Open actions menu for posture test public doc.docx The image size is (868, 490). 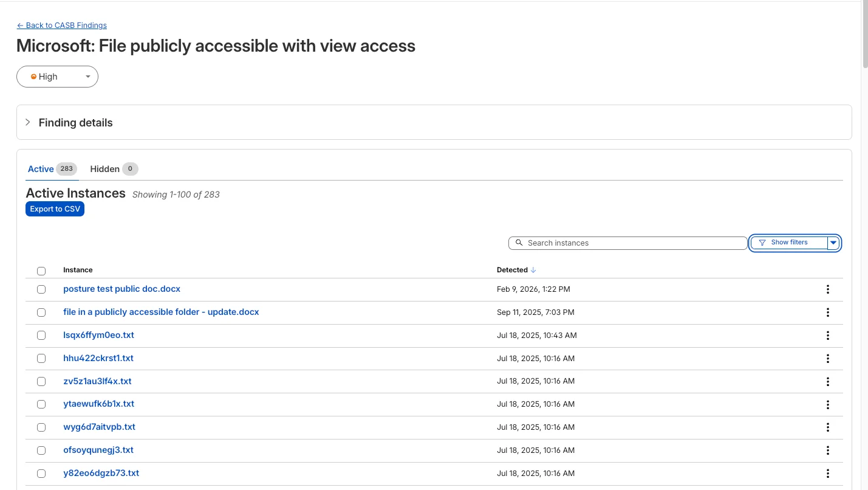827,289
